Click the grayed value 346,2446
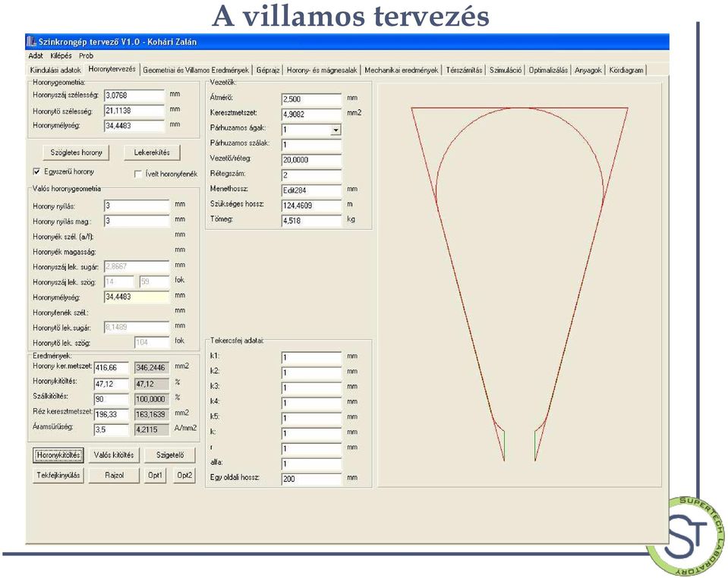 click(152, 368)
